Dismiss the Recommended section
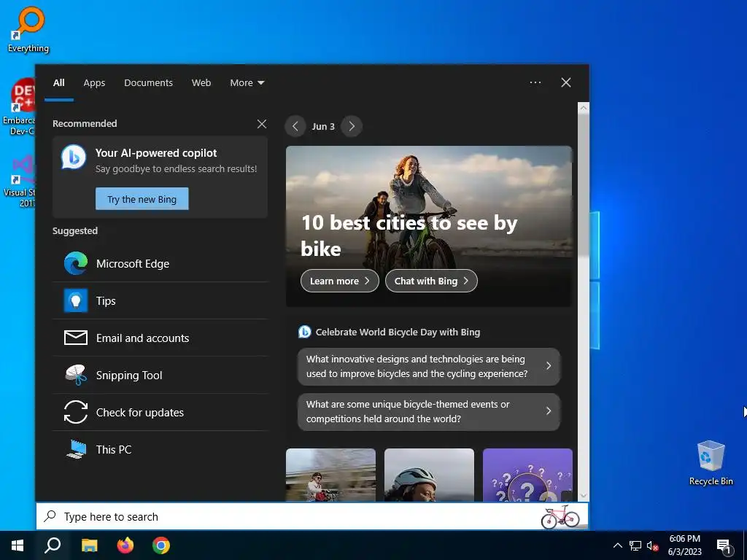747x560 pixels. click(262, 124)
